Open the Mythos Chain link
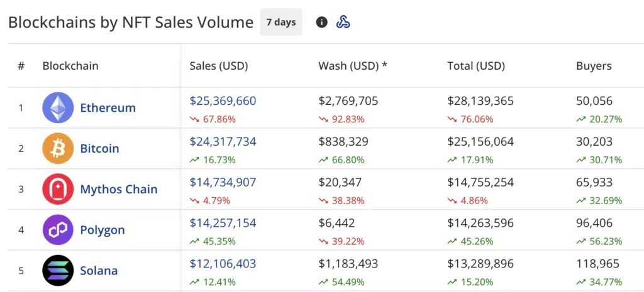This screenshot has width=644, height=292. click(x=118, y=190)
